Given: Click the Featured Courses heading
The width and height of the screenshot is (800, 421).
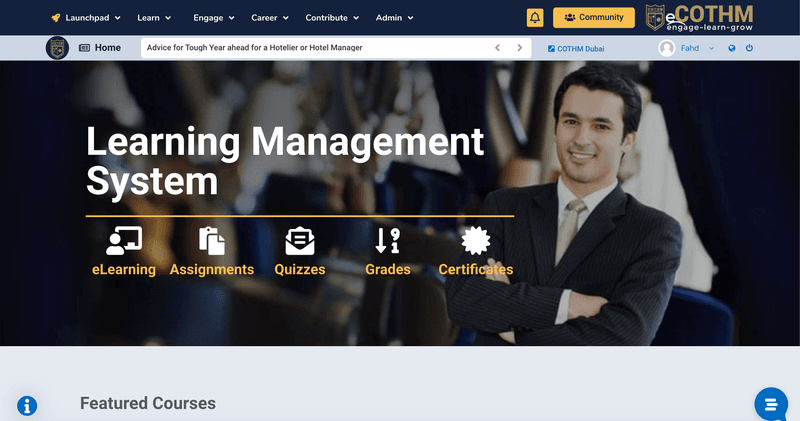Looking at the screenshot, I should click(x=148, y=403).
